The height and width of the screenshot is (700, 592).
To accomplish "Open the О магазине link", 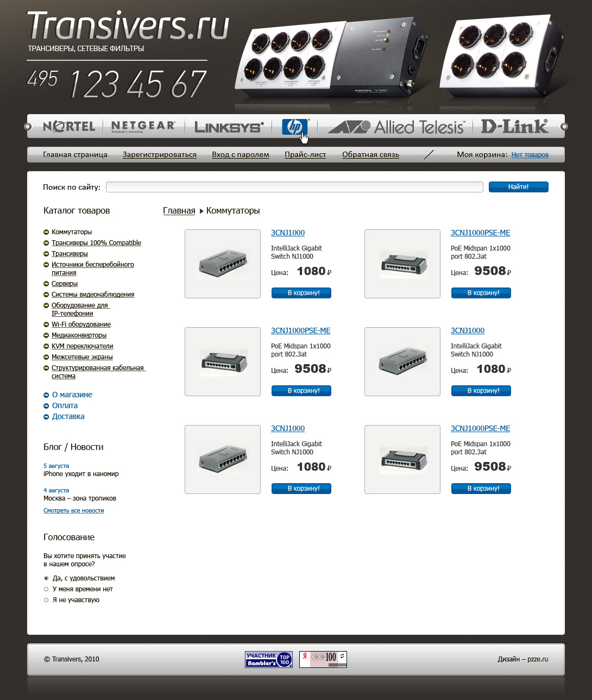I will 72,395.
